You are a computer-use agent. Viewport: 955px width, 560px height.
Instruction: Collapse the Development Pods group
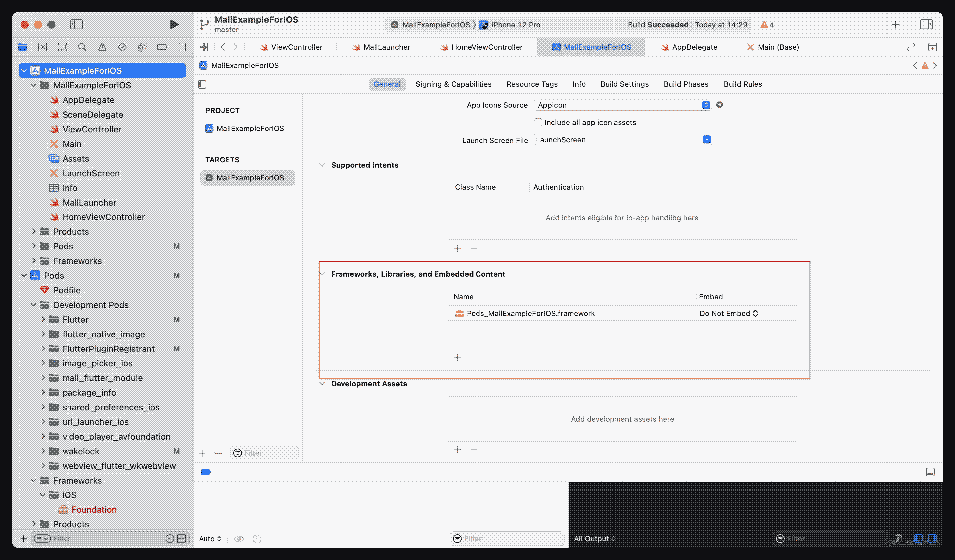(x=33, y=305)
